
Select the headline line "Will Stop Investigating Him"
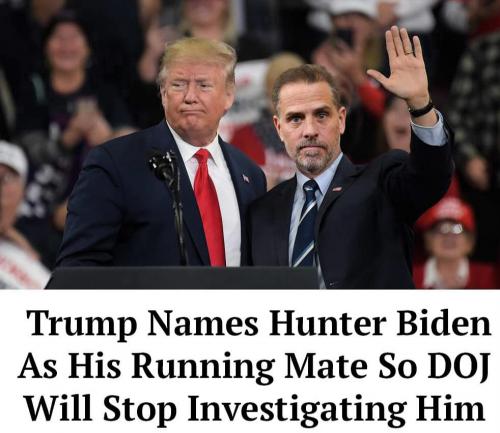256,407
